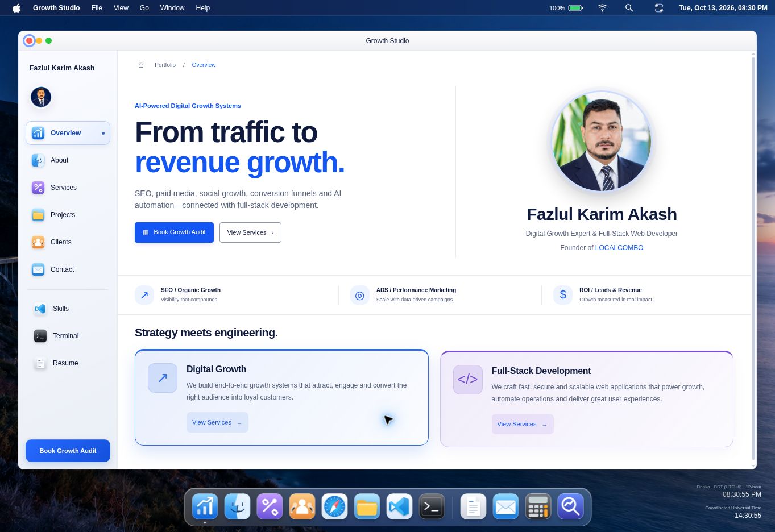Open Calculator from the dock
775x532 pixels.
point(538,506)
